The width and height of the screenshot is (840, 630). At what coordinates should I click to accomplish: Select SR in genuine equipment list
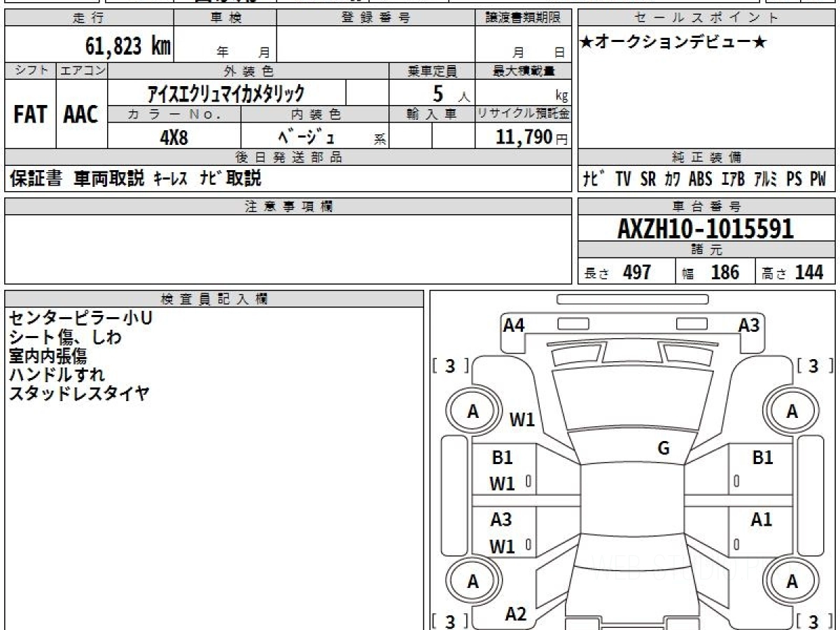point(648,179)
